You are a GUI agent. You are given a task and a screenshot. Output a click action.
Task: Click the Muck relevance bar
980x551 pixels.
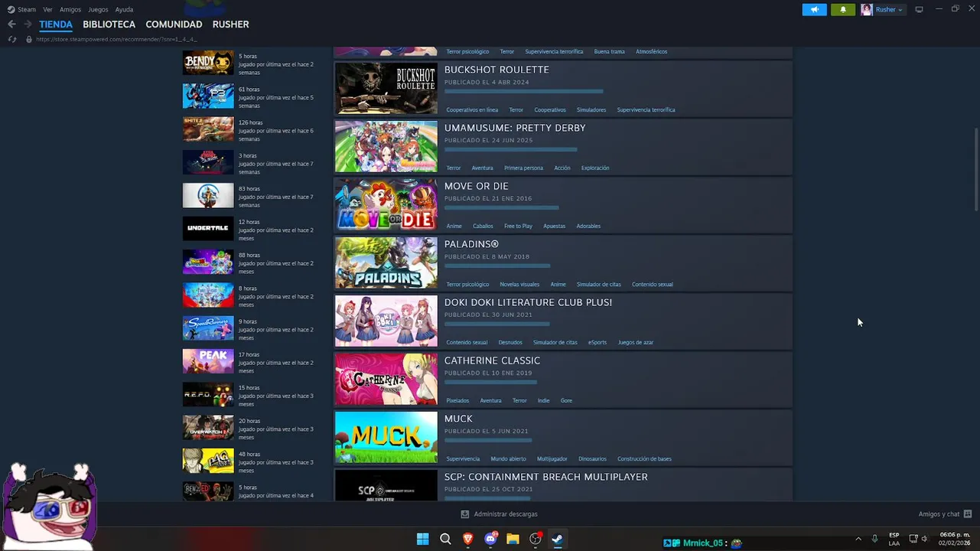coord(488,440)
